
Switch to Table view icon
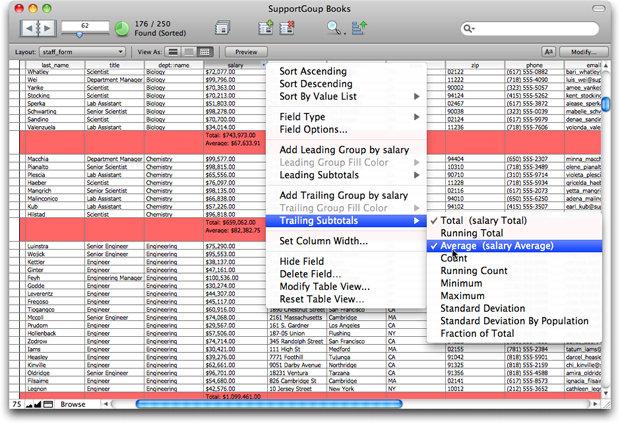[205, 52]
